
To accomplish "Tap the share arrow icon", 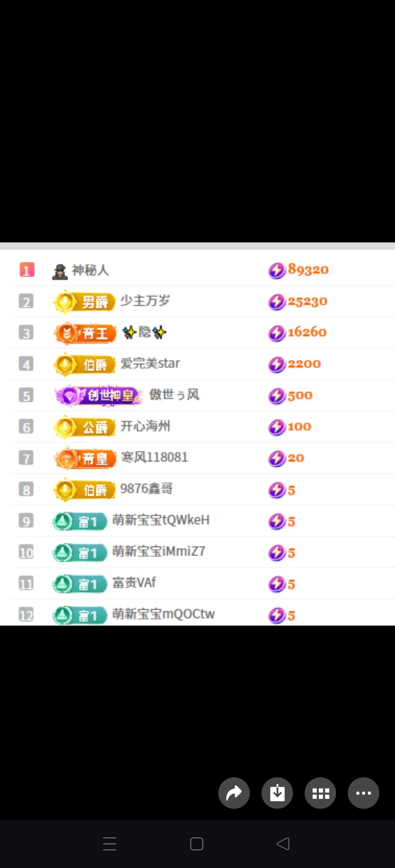I will 234,793.
